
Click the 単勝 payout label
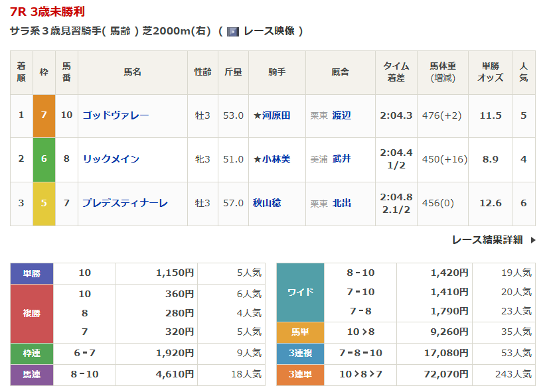[32, 273]
